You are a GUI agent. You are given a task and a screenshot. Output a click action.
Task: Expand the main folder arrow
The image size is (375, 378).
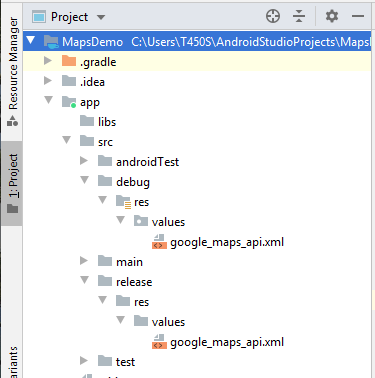pyautogui.click(x=84, y=261)
